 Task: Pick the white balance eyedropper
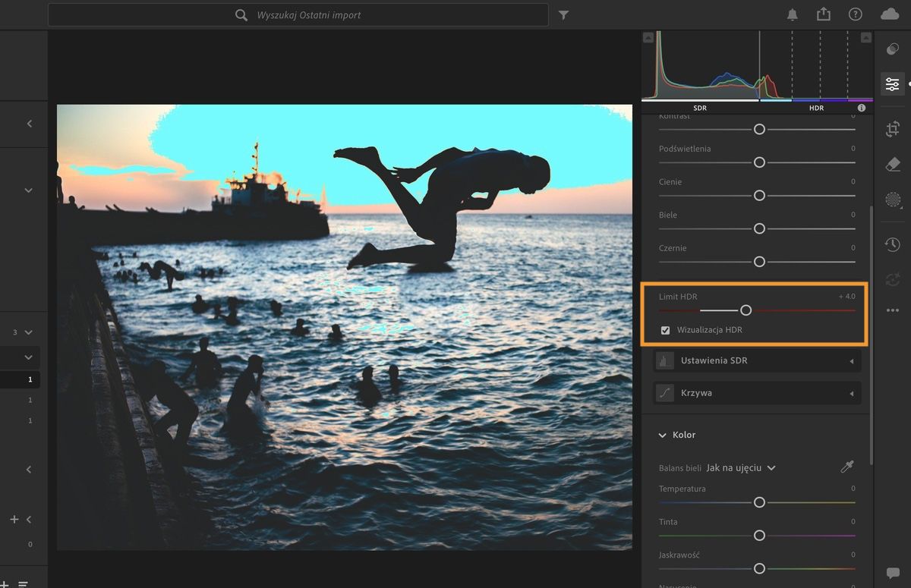[x=847, y=467]
